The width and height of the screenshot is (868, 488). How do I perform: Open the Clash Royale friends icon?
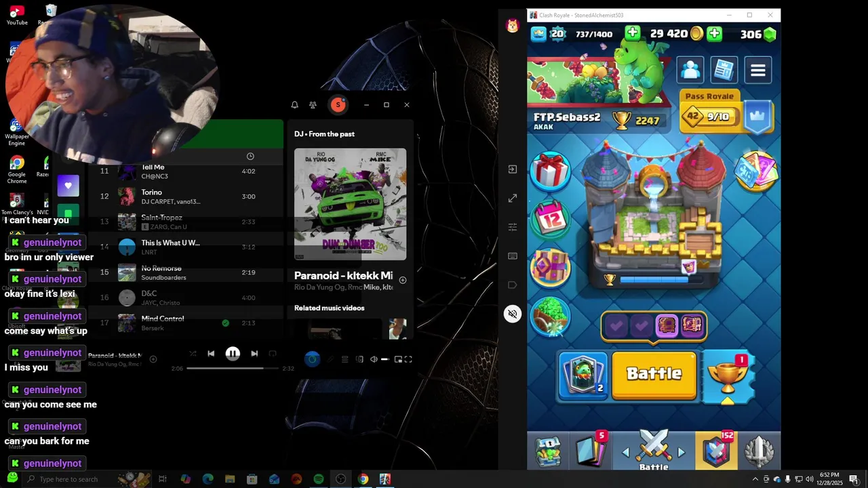pos(690,70)
